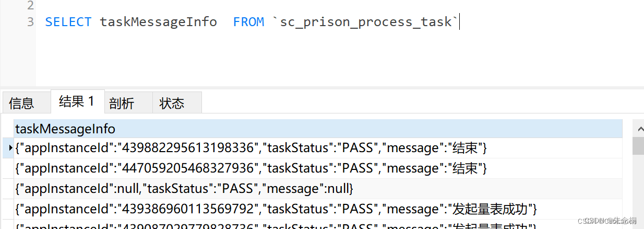Screen dimensions: 644x229
Task: Go to the 状态 tab
Action: tap(172, 103)
